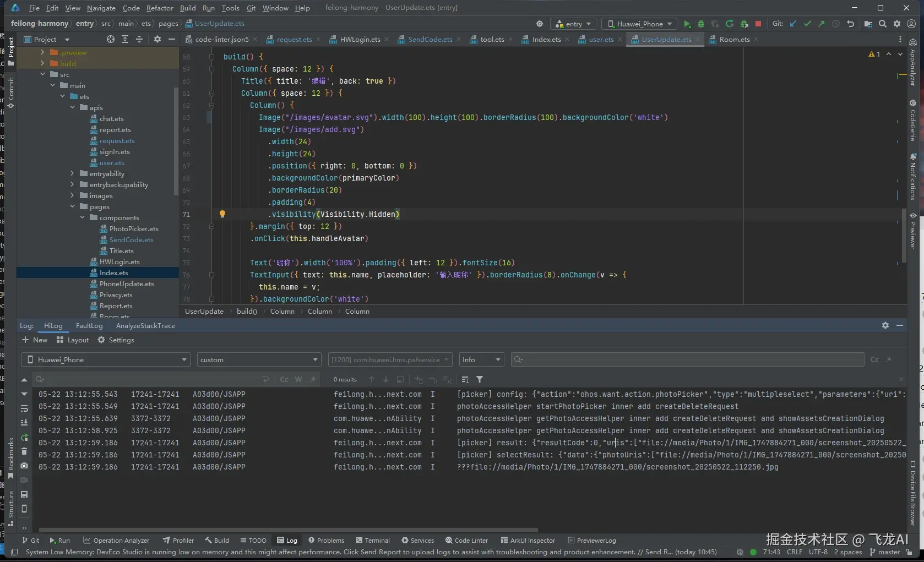Open Project panel options gear
Viewport: 924px width, 562px height.
[157, 39]
